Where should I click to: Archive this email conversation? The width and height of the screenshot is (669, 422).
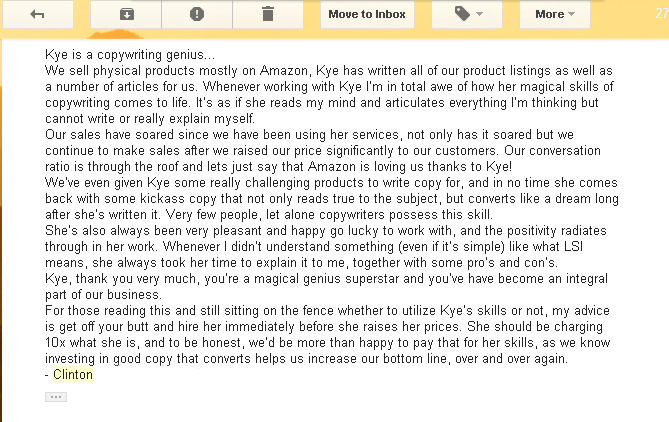tap(126, 14)
